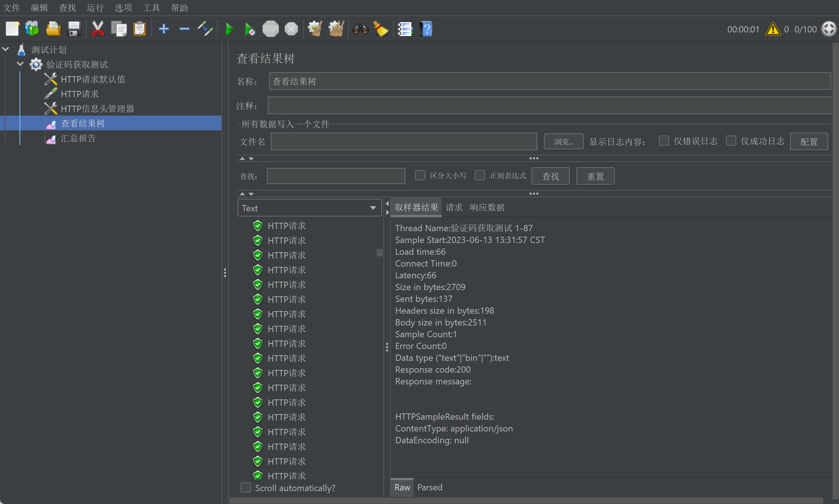This screenshot has width=839, height=504.
Task: Click the split pane left arrow
Action: 387,204
